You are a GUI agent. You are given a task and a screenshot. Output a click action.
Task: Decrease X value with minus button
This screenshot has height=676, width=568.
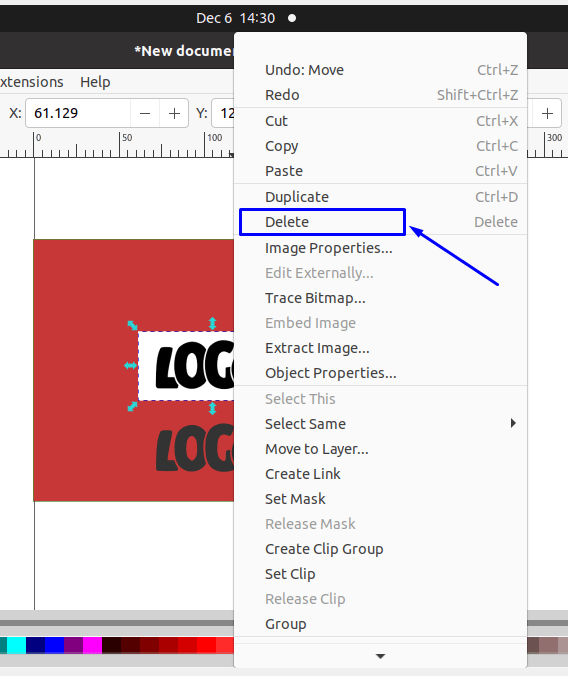[x=145, y=113]
